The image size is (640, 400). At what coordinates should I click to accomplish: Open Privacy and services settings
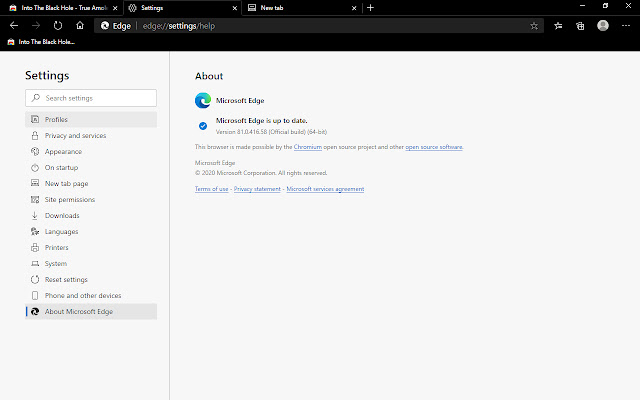[x=75, y=136]
